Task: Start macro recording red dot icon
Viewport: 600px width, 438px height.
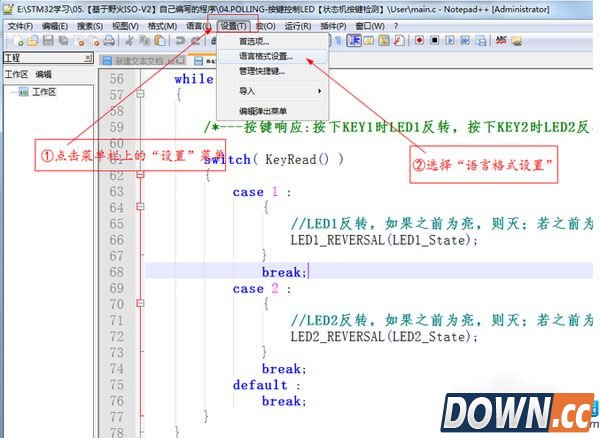Action: point(419,40)
